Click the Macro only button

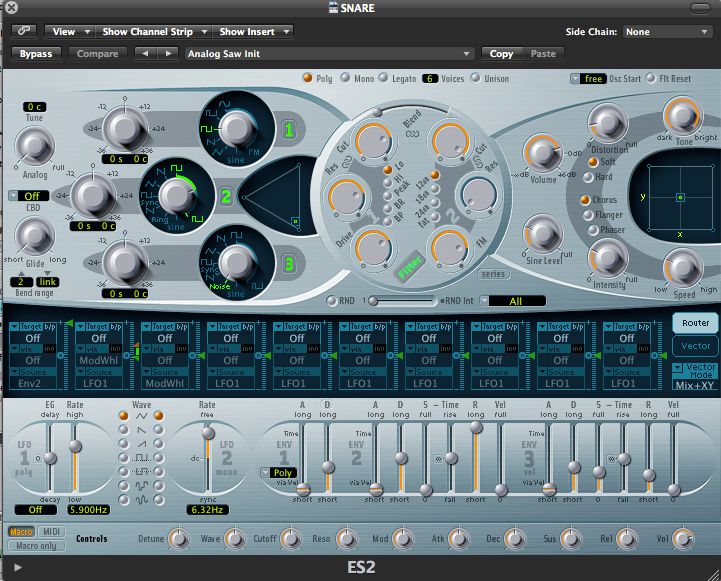click(x=36, y=546)
